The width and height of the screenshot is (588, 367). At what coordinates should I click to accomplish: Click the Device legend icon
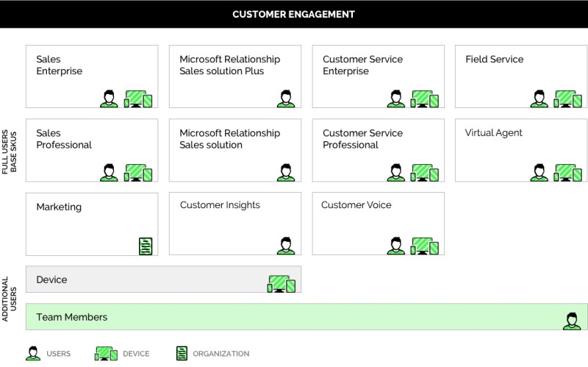tap(106, 354)
